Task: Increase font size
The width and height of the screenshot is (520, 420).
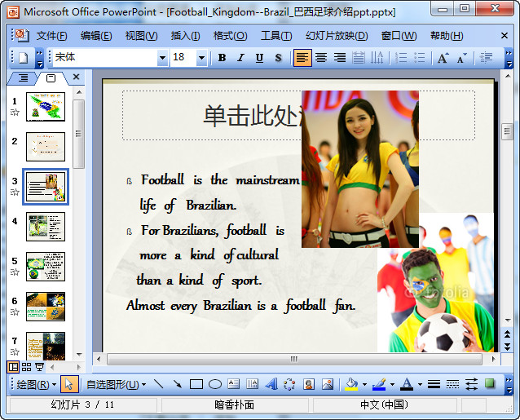Action: pyautogui.click(x=443, y=58)
